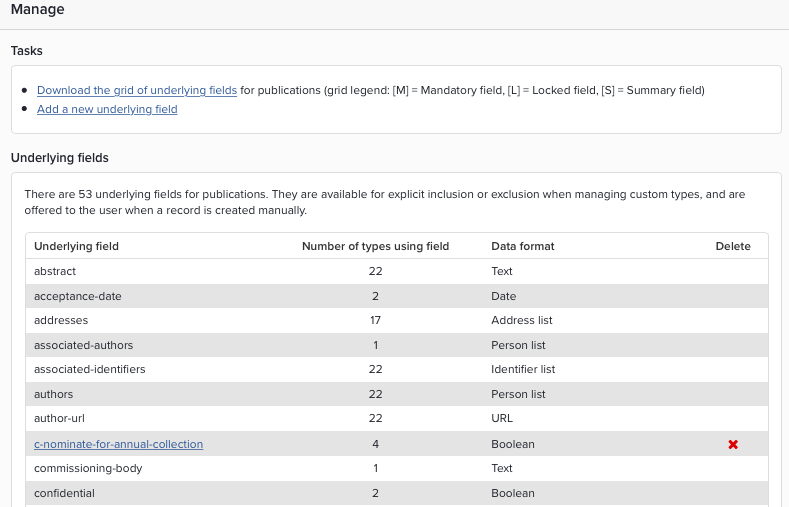The height and width of the screenshot is (507, 789).
Task: Click the Address list data format cell
Action: point(521,320)
